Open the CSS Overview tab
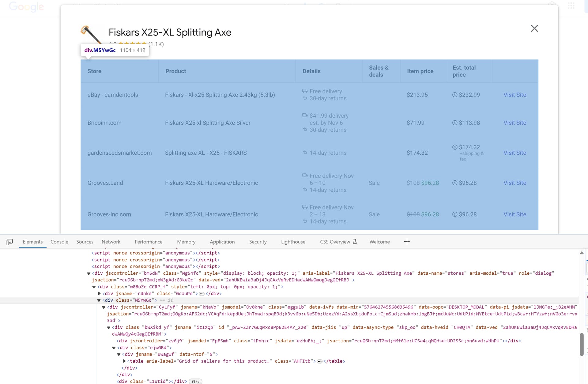588x384 pixels. [335, 242]
